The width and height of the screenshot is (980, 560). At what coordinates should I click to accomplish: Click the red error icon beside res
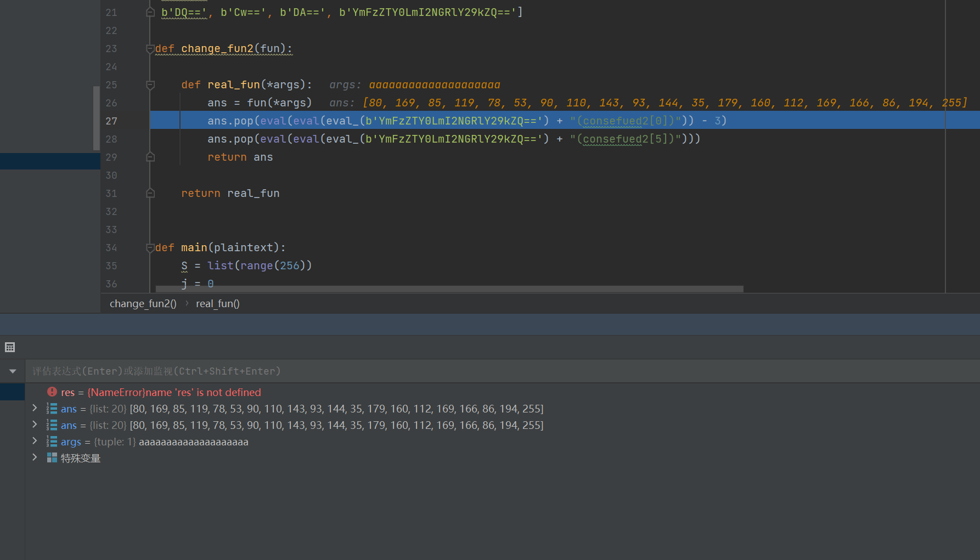click(52, 392)
